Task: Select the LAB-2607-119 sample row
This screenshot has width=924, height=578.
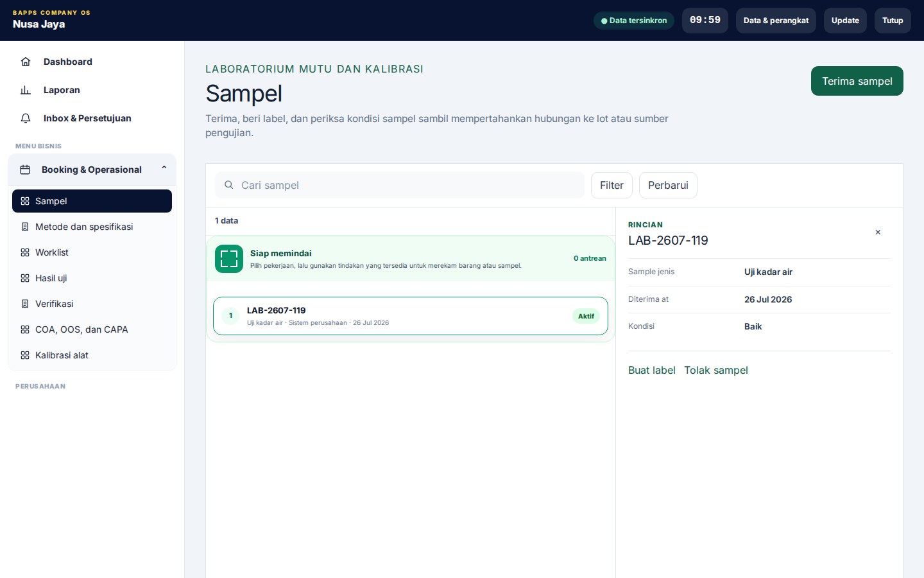Action: [411, 316]
